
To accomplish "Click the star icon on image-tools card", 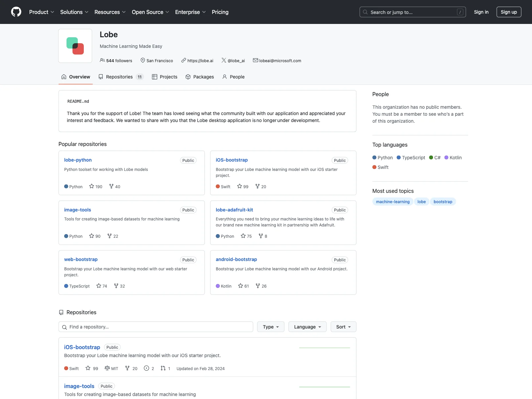I will coord(92,236).
